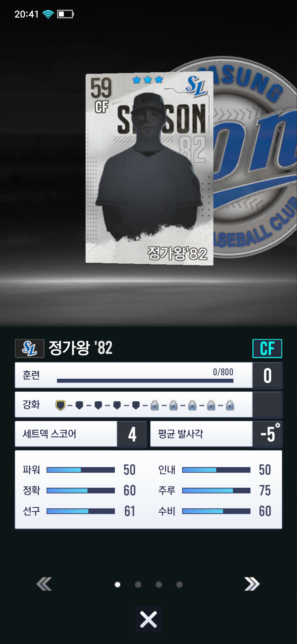This screenshot has height=644, width=297.
Task: Tap the gold first enhancement shield
Action: (x=61, y=405)
